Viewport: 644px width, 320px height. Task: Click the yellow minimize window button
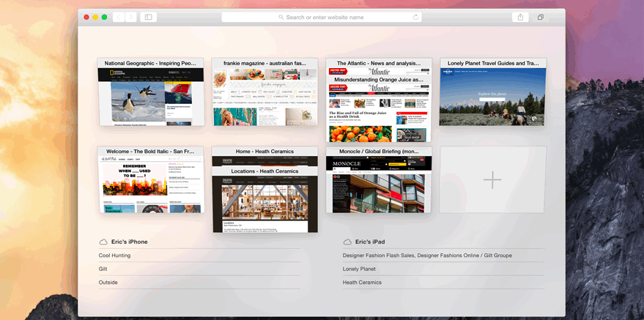tap(95, 18)
